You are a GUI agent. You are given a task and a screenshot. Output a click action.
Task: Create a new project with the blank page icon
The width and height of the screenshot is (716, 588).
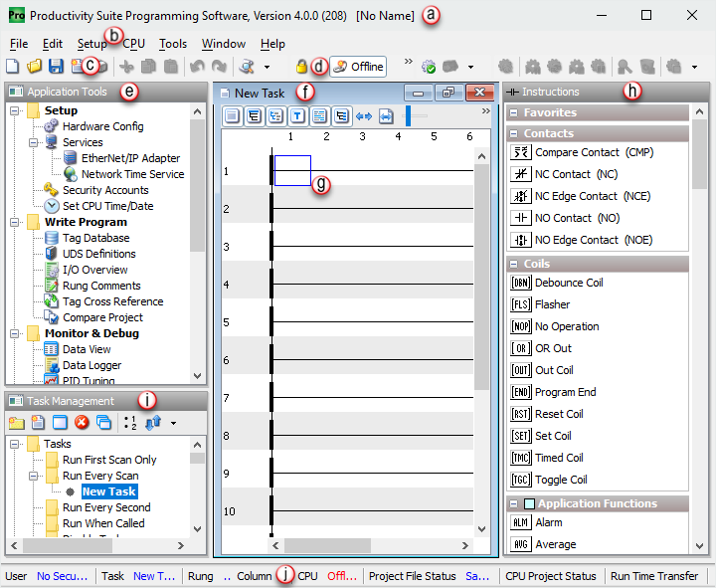point(13,67)
